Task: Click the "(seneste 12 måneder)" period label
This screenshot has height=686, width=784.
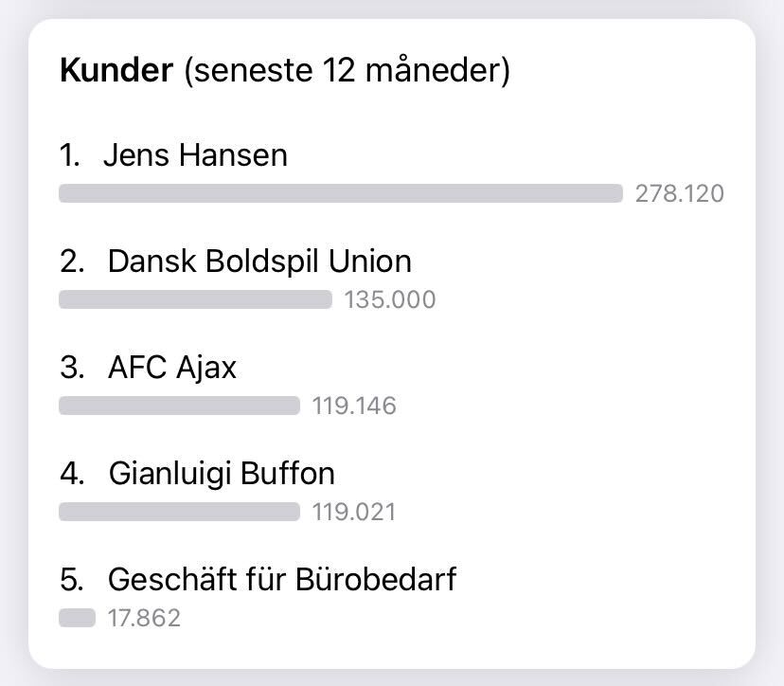Action: pyautogui.click(x=347, y=69)
